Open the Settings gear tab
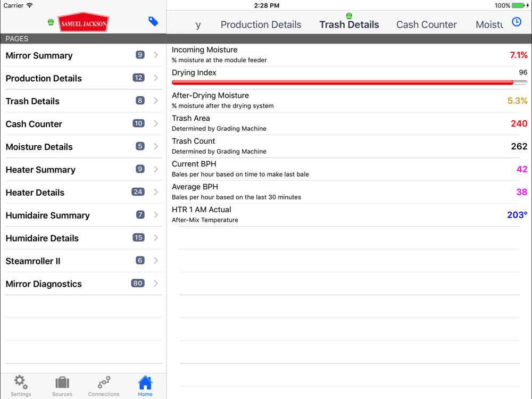The height and width of the screenshot is (399, 532). (x=21, y=386)
